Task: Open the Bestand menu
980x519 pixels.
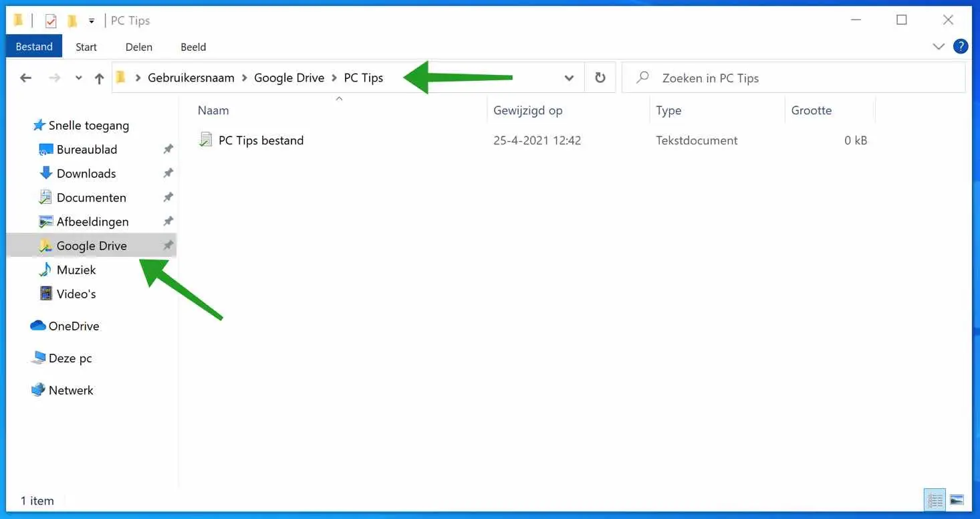Action: [34, 46]
